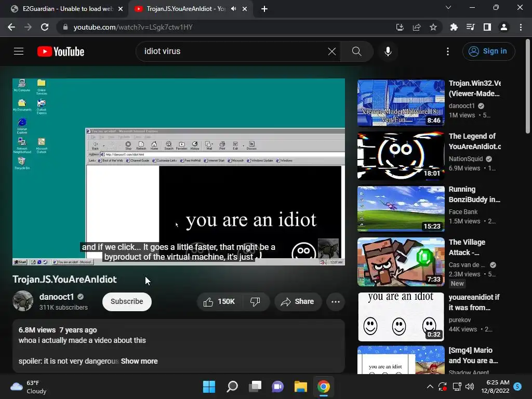Open weather widget 63°F Cloudy

[29, 387]
